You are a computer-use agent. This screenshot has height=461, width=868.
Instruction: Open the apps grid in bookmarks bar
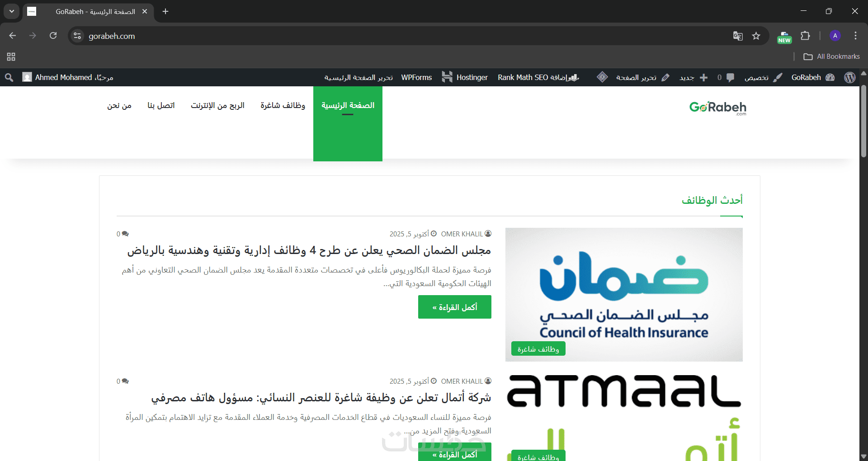pyautogui.click(x=11, y=56)
